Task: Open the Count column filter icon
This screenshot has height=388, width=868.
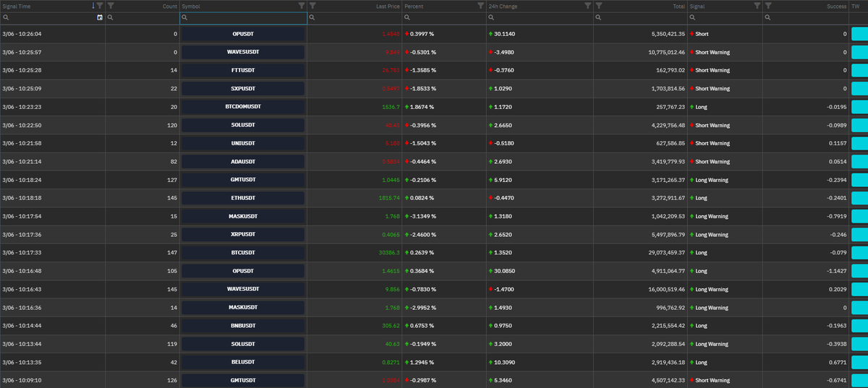Action: 111,6
